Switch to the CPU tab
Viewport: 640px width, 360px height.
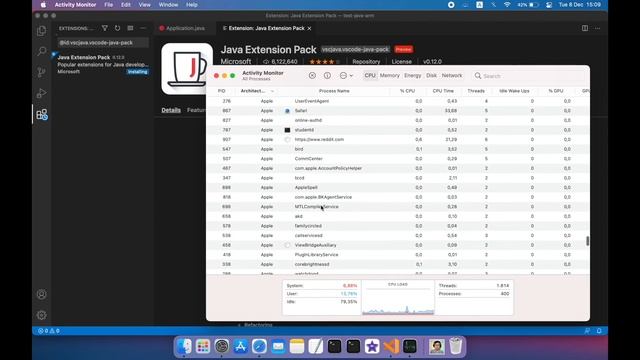(x=370, y=76)
